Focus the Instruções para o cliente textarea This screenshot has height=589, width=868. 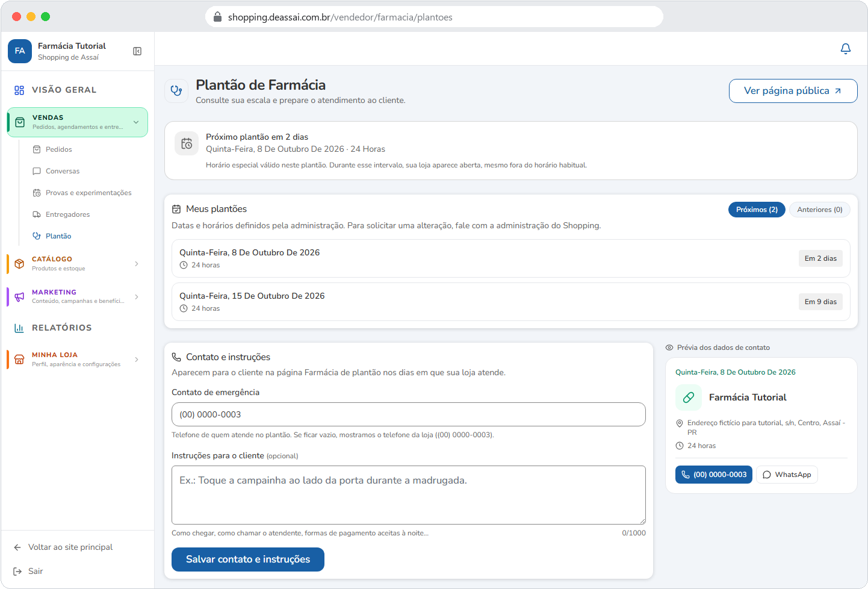[x=408, y=495]
